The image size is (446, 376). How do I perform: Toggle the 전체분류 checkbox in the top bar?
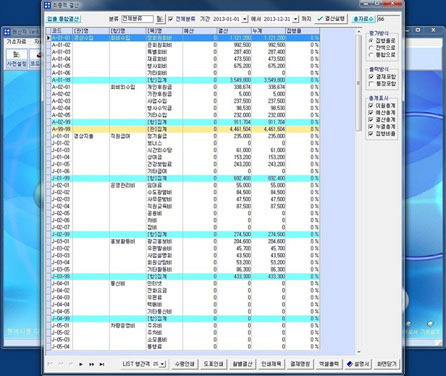(x=171, y=19)
